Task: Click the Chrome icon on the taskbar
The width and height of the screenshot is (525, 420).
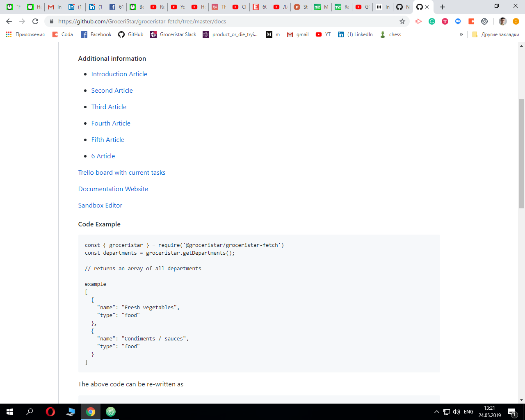Action: (x=91, y=412)
